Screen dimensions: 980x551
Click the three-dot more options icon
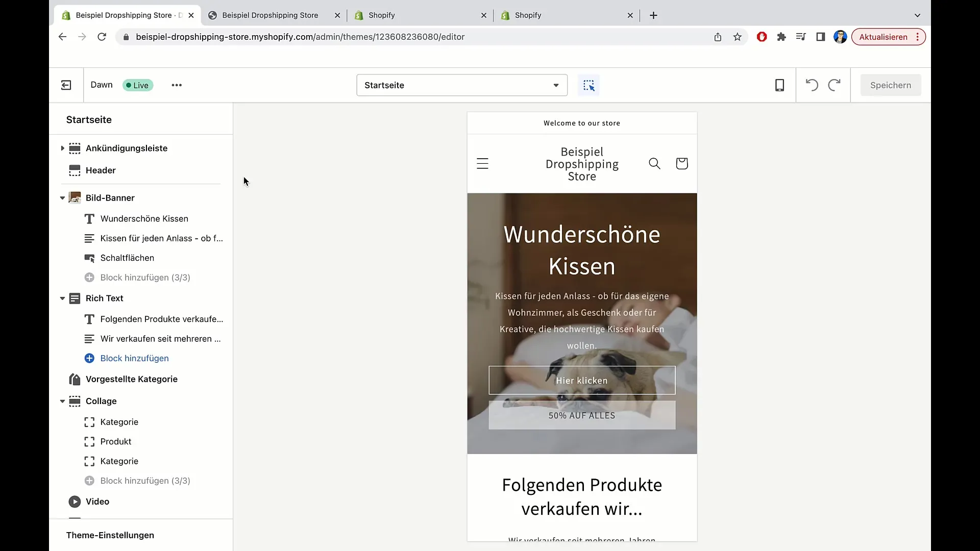176,85
